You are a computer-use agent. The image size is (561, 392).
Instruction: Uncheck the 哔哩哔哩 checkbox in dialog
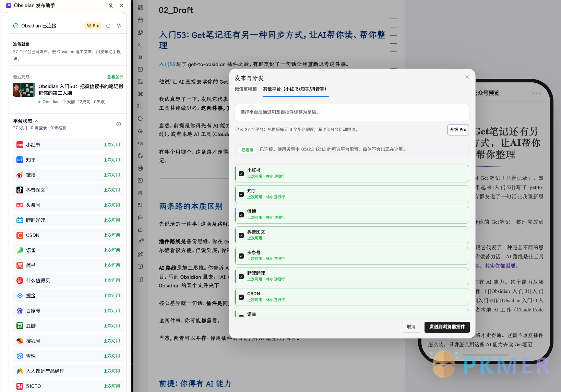coord(241,277)
